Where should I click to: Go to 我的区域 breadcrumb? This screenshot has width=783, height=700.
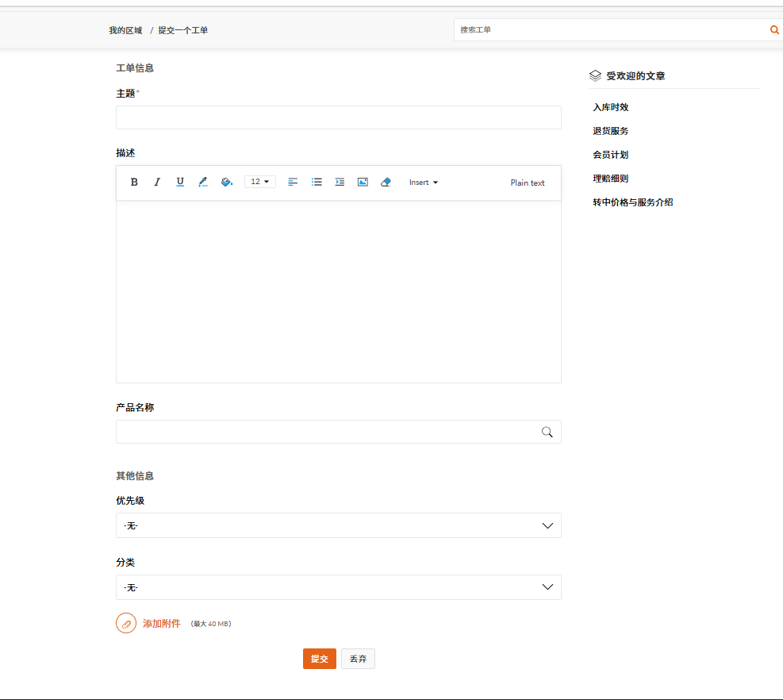click(x=125, y=30)
